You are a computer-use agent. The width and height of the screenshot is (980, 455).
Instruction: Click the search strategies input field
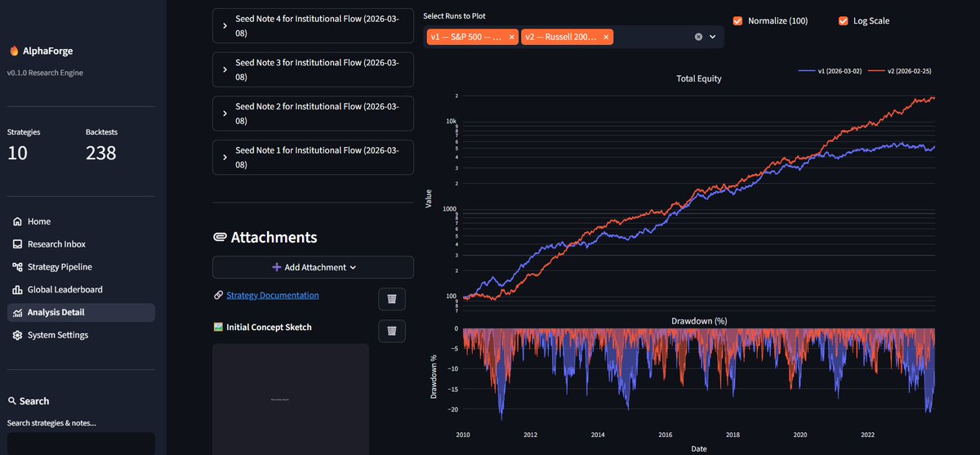point(81,444)
